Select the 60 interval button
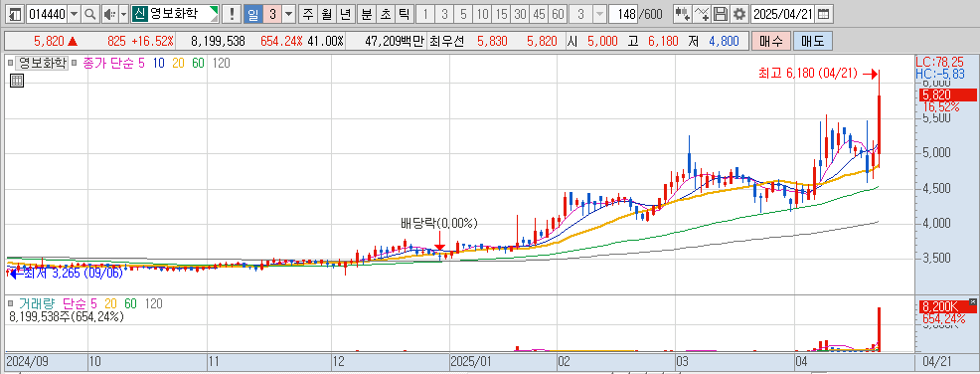 coord(559,14)
